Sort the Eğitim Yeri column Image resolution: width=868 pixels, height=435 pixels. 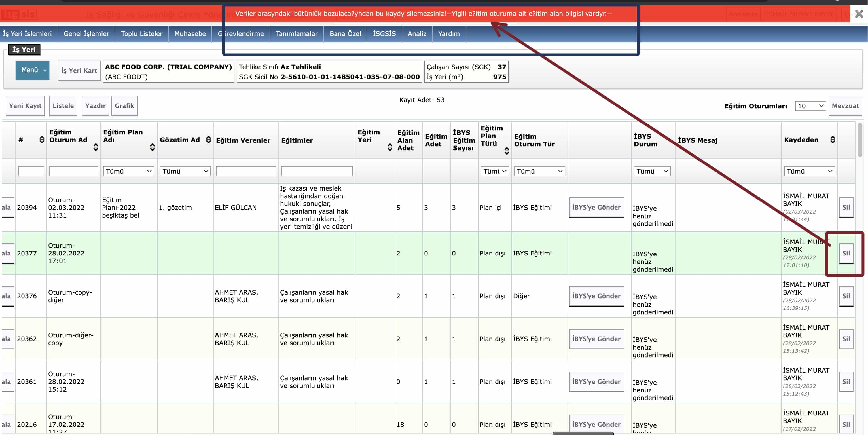[390, 147]
